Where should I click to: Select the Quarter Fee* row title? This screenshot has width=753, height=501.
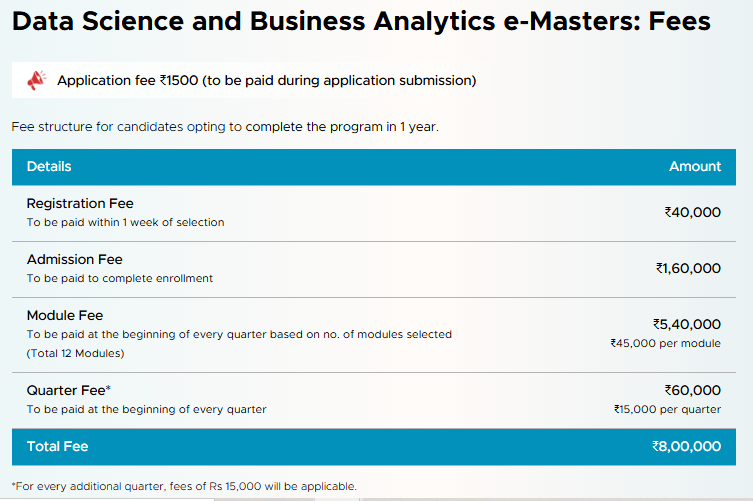(69, 391)
